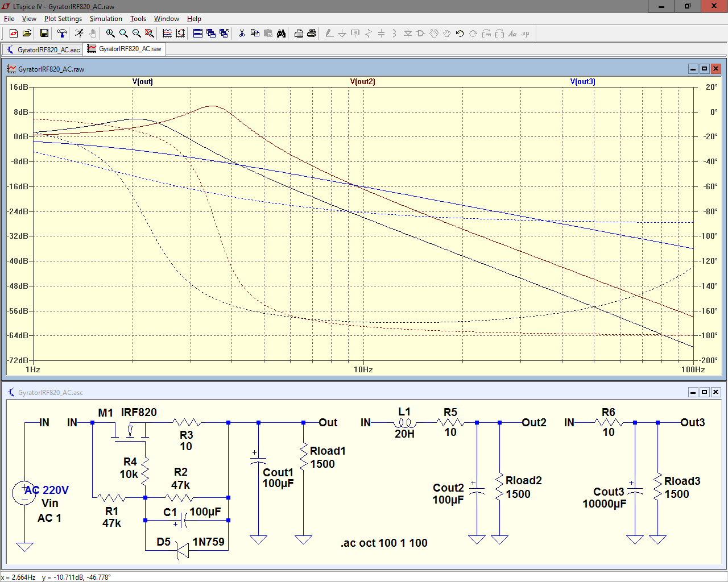728x582 pixels.
Task: Click the Print icon in toolbar
Action: [312, 34]
